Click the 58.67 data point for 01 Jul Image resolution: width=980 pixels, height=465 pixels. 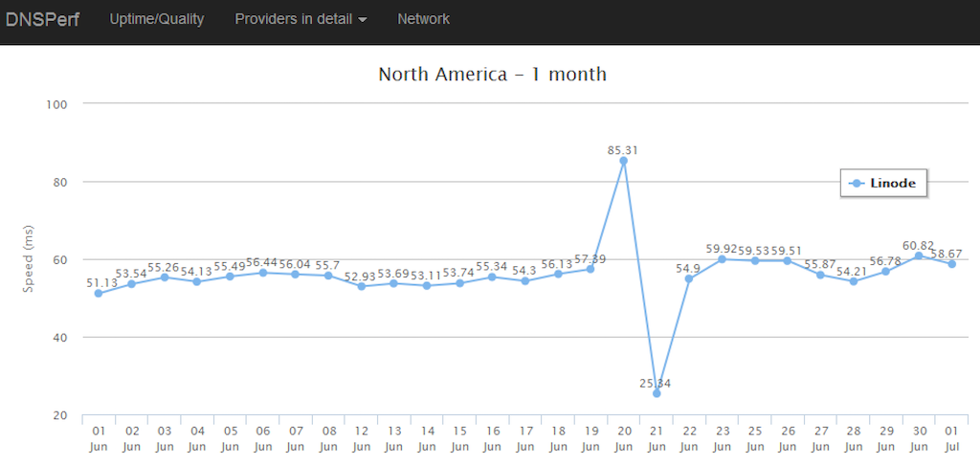[x=951, y=264]
